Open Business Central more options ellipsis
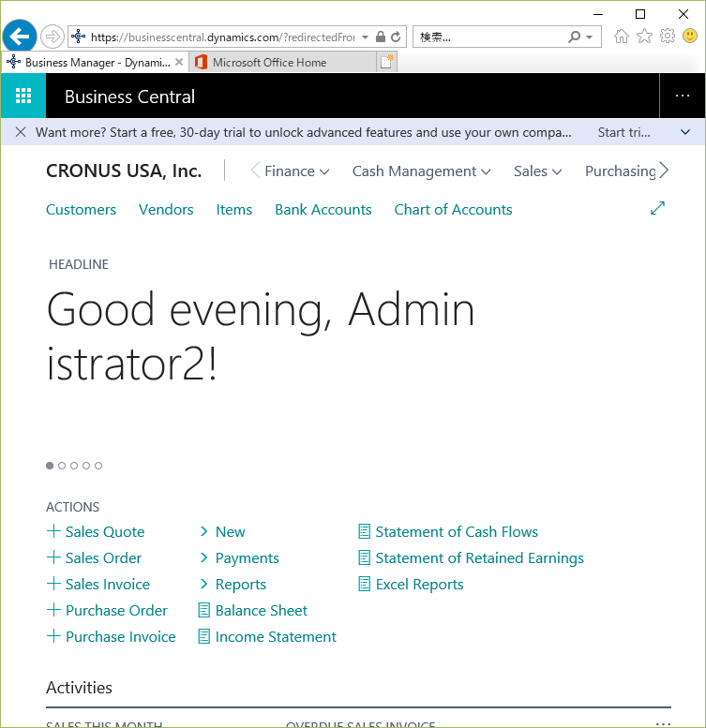The width and height of the screenshot is (706, 728). tap(683, 96)
